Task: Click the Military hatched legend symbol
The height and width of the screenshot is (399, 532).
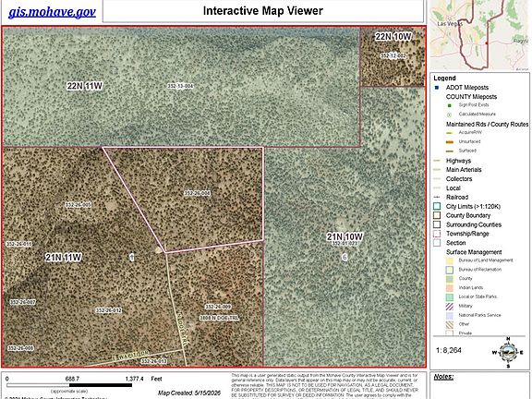Action: (x=450, y=306)
